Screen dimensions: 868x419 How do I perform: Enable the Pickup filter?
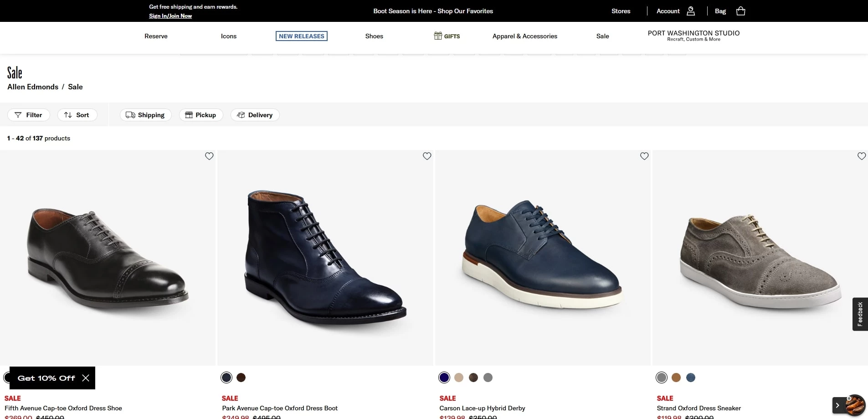[200, 115]
